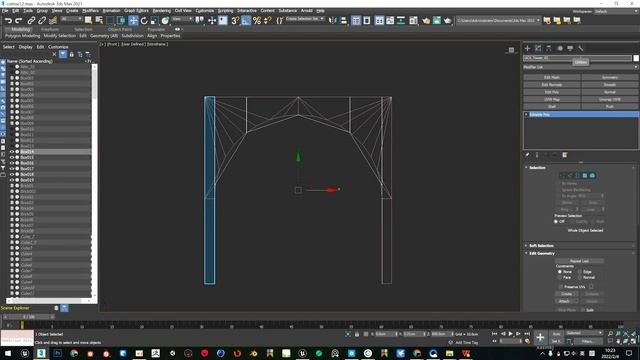Click the Shell modifier button
This screenshot has height=360, width=640.
(552, 107)
